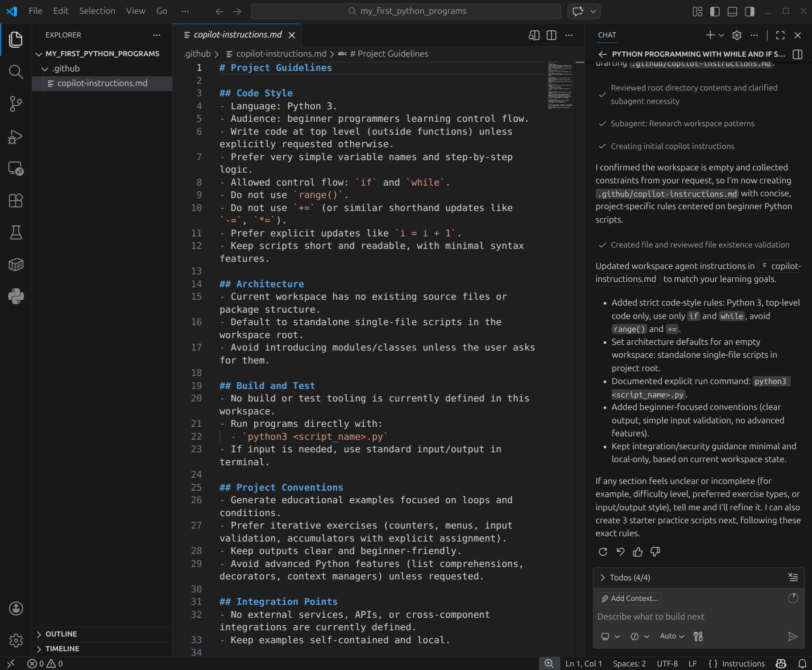Expand the OUTLINE section
812x670 pixels.
(x=61, y=634)
